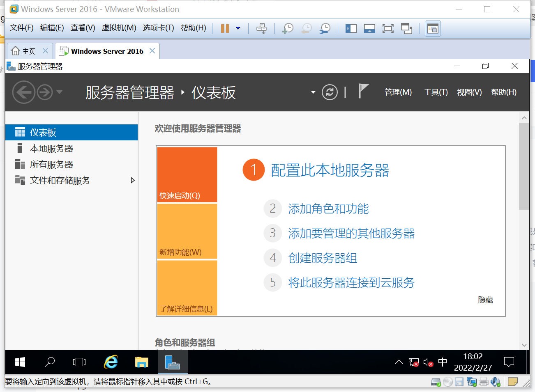Select 本地服务器 in the sidebar

71,148
